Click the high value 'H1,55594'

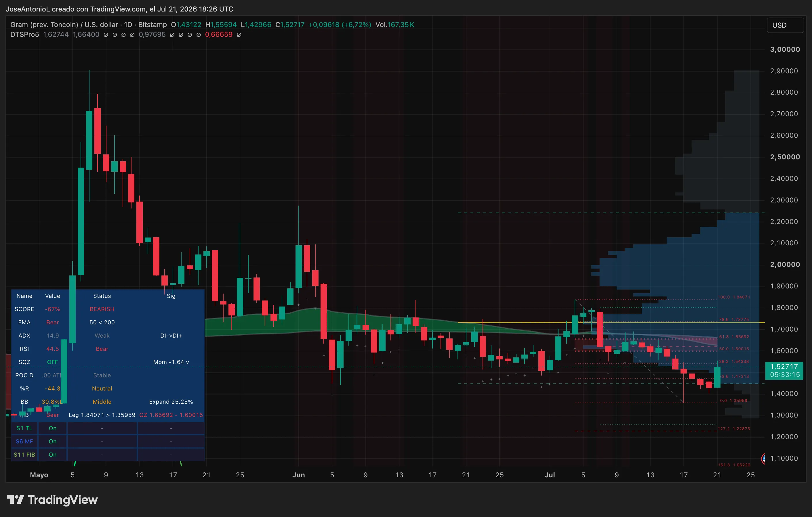[x=221, y=25]
